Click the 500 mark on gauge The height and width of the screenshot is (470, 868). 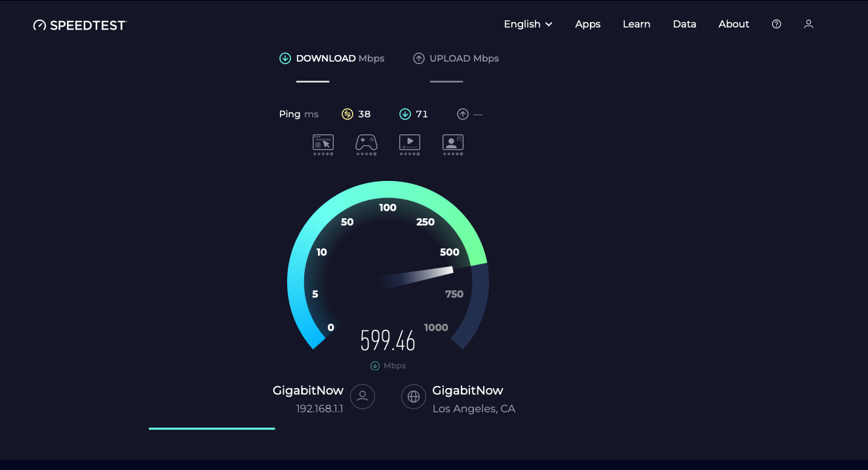[x=450, y=252]
